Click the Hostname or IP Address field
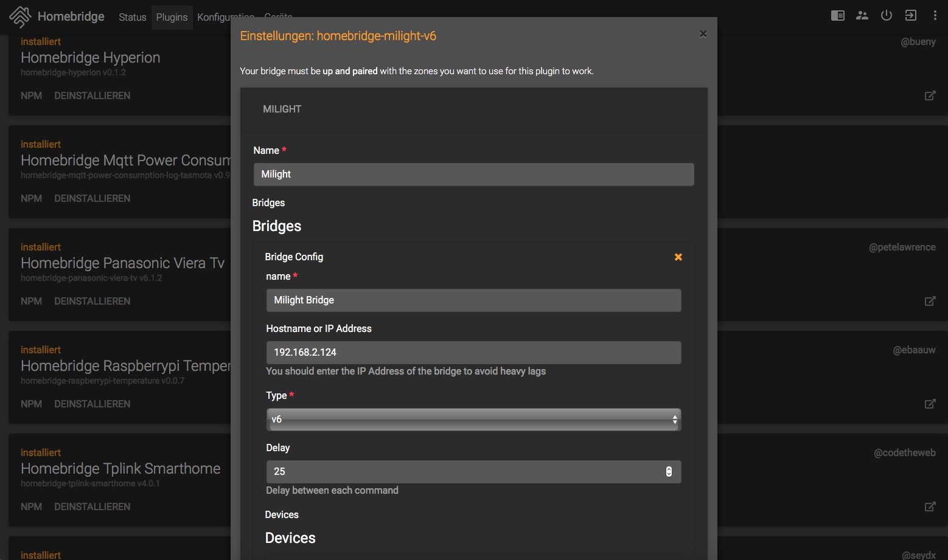The image size is (948, 560). (473, 353)
